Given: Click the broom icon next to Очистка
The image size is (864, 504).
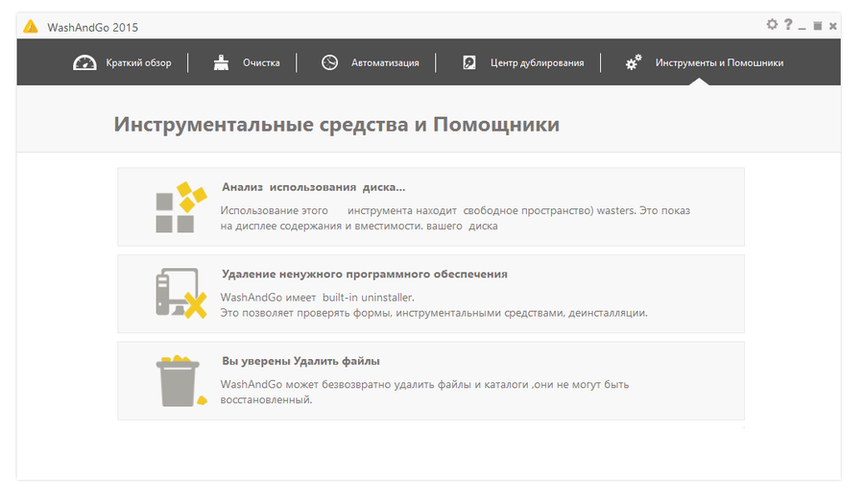Looking at the screenshot, I should pyautogui.click(x=222, y=62).
